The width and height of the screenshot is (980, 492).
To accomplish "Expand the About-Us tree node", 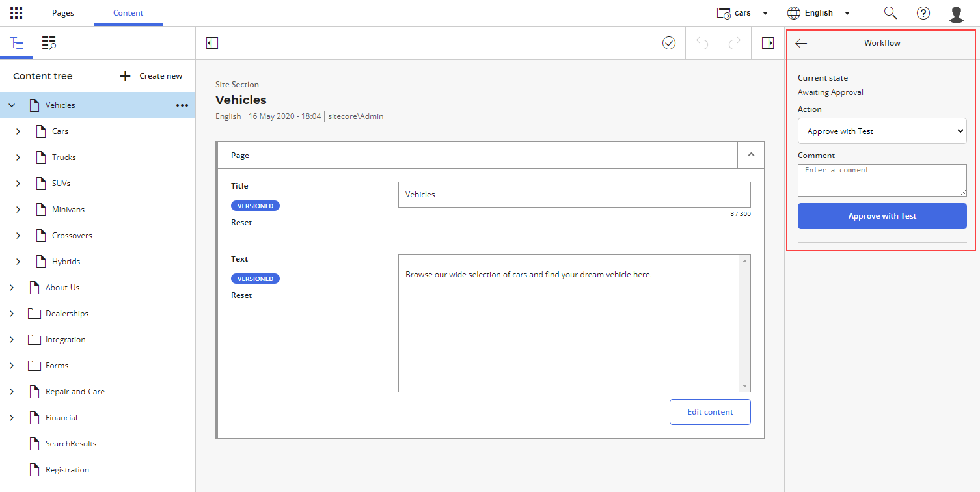I will (x=12, y=288).
